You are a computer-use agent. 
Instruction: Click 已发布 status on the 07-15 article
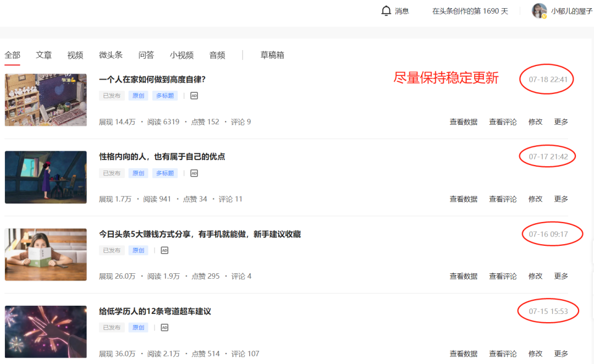click(x=112, y=328)
